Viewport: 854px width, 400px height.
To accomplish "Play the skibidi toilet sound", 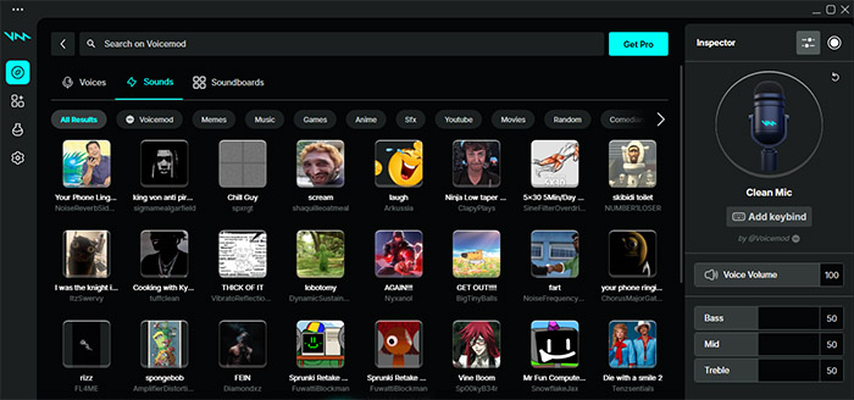I will click(632, 163).
